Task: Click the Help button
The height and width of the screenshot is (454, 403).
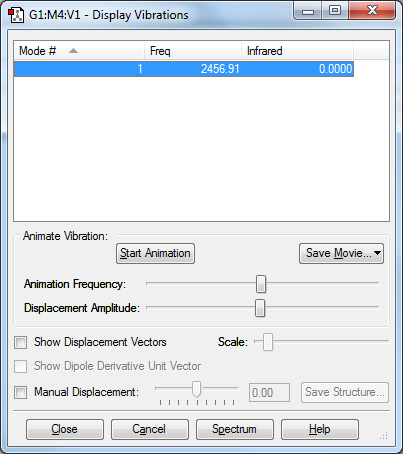Action: coord(320,429)
